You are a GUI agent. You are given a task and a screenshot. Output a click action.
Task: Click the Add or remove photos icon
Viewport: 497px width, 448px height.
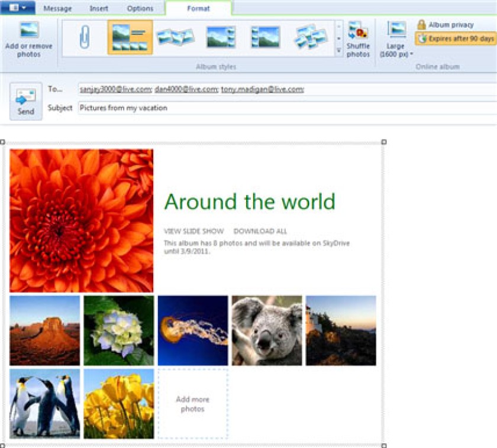[29, 40]
